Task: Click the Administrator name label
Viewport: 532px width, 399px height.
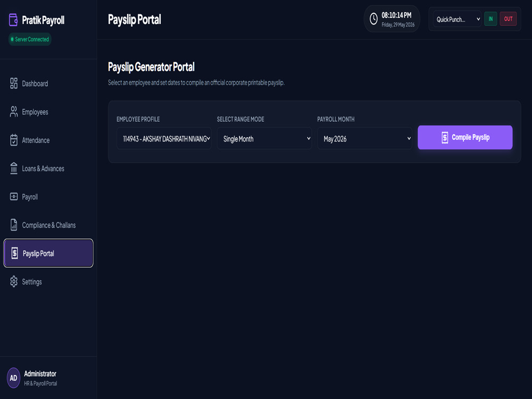Action: [40, 374]
